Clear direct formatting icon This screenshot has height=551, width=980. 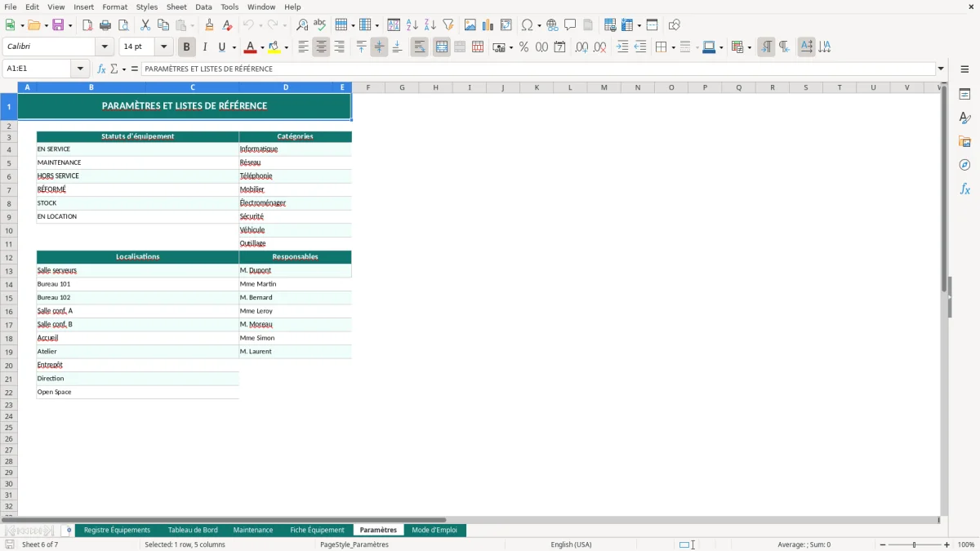pos(227,25)
